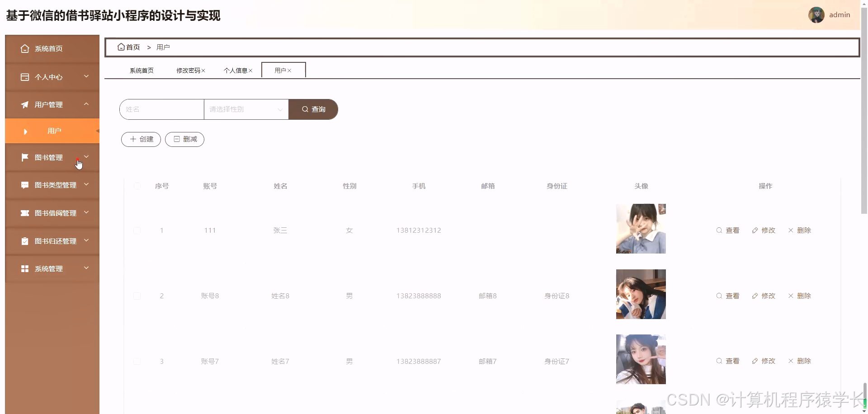868x414 pixels.
Task: Expand 图书借阅管理 menu chevron
Action: point(86,212)
